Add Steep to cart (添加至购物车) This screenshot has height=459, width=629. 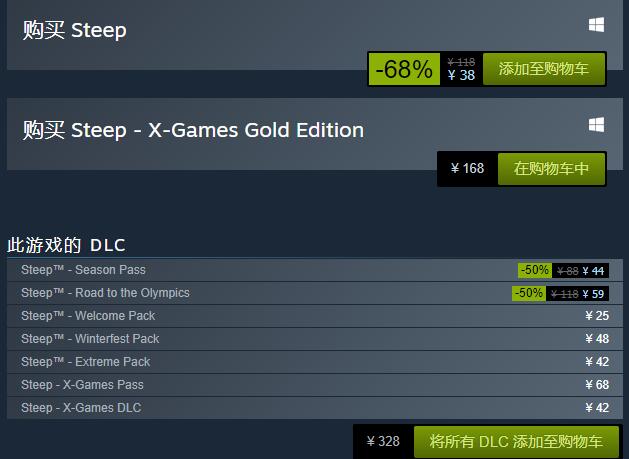[543, 69]
